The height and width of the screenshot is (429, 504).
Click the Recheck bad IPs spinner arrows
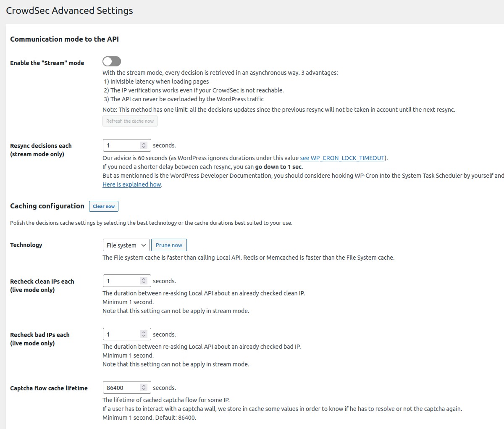click(144, 334)
